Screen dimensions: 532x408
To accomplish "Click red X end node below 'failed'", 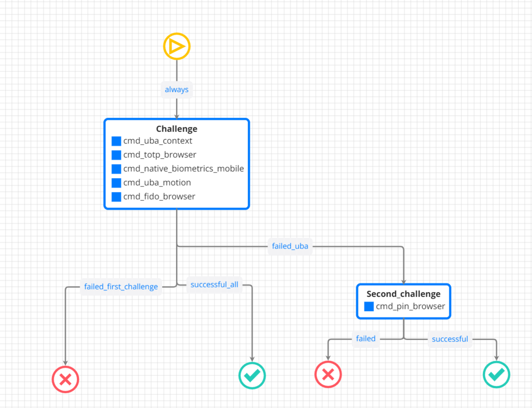I will [328, 374].
